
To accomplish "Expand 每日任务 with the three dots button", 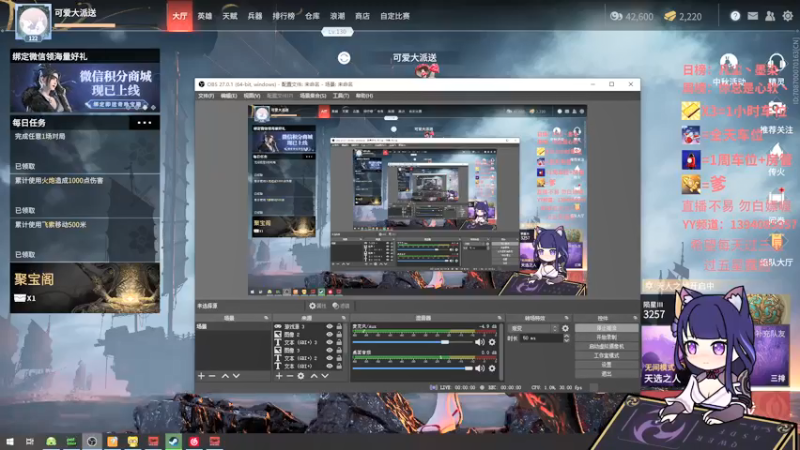I will (x=144, y=122).
